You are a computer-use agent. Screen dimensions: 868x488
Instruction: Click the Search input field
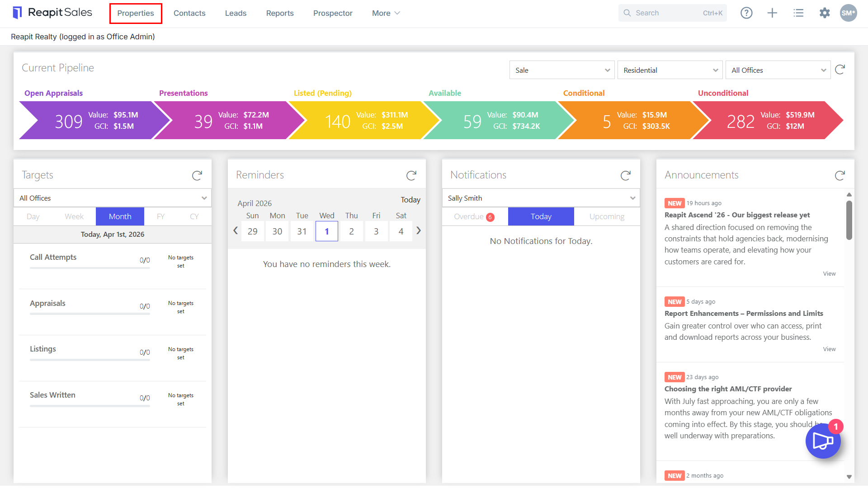point(673,13)
